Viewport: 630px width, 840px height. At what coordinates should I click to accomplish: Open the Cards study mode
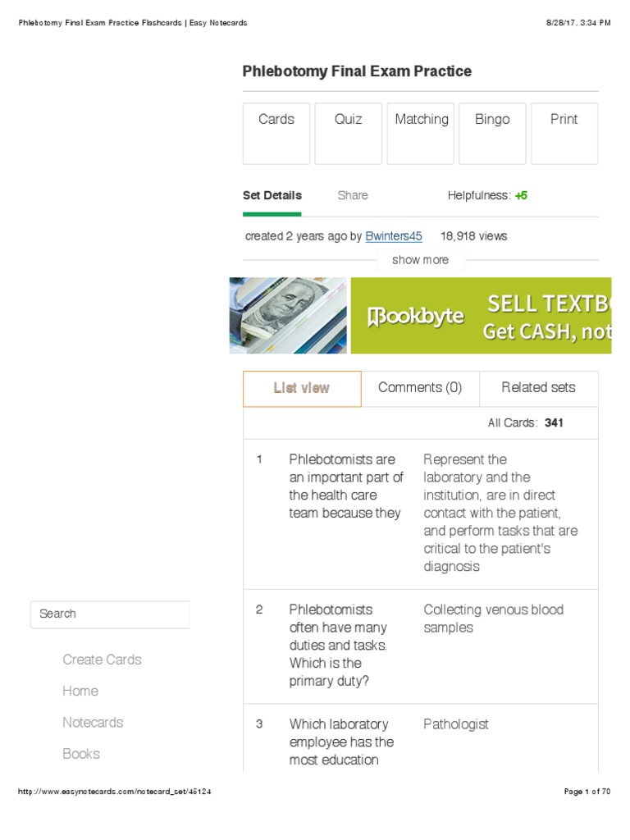tap(276, 133)
